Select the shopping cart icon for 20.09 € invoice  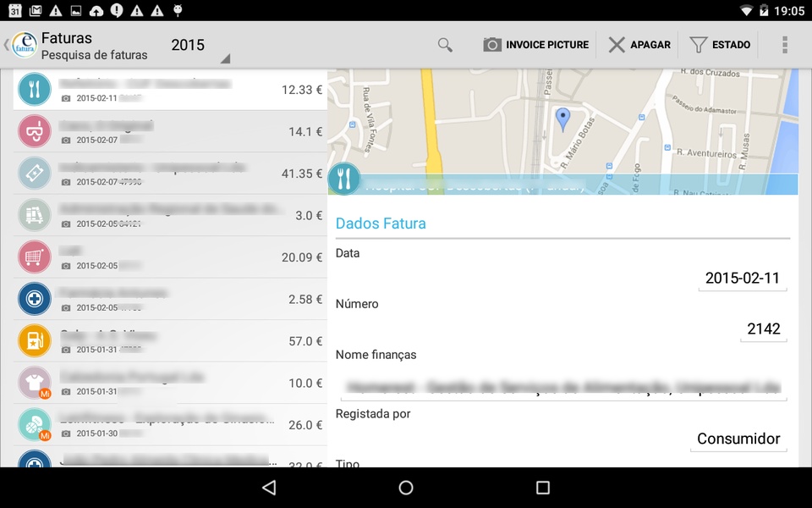35,257
